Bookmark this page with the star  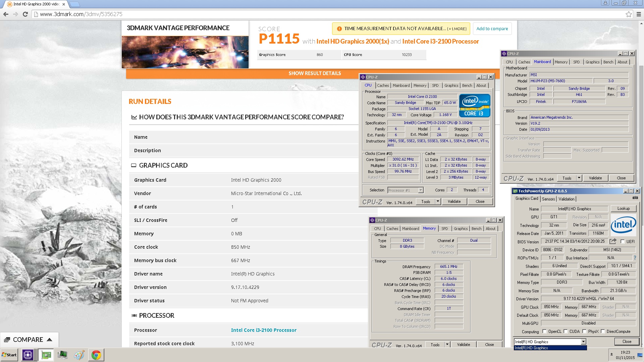[x=629, y=14]
